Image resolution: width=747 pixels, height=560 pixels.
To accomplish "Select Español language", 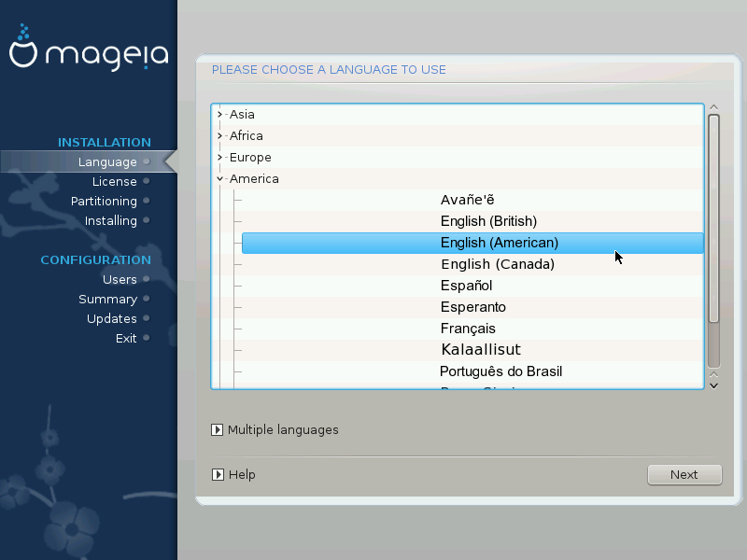I will coord(466,286).
